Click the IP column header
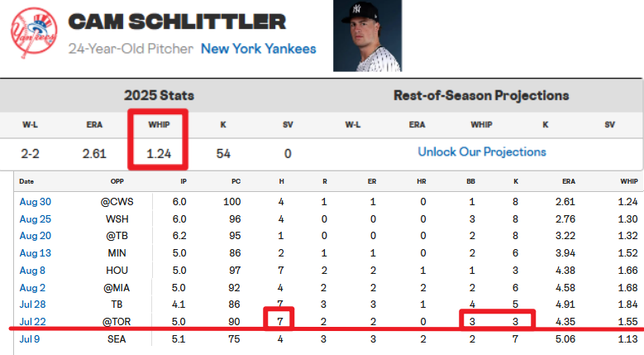 (x=184, y=181)
